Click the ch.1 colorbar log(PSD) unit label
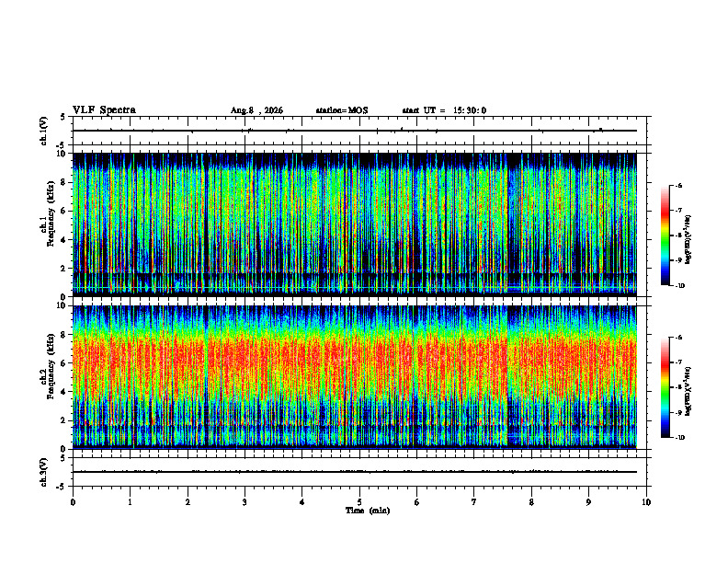Screen dimensions: 728x563 [688, 240]
